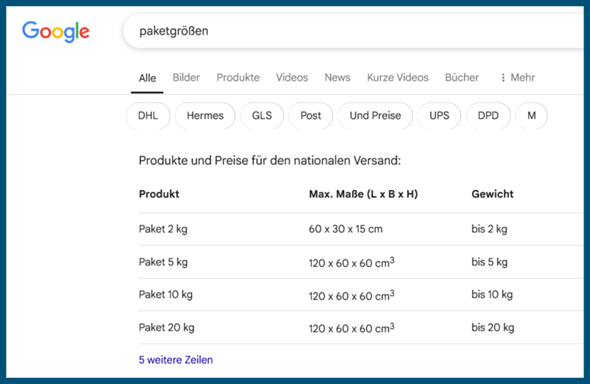Click the bis 5 kg cell

tap(489, 262)
